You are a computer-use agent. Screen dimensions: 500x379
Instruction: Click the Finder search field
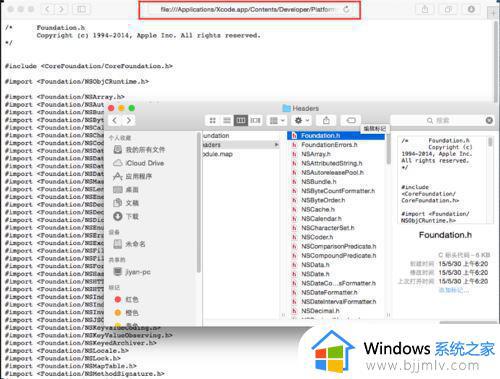442,120
